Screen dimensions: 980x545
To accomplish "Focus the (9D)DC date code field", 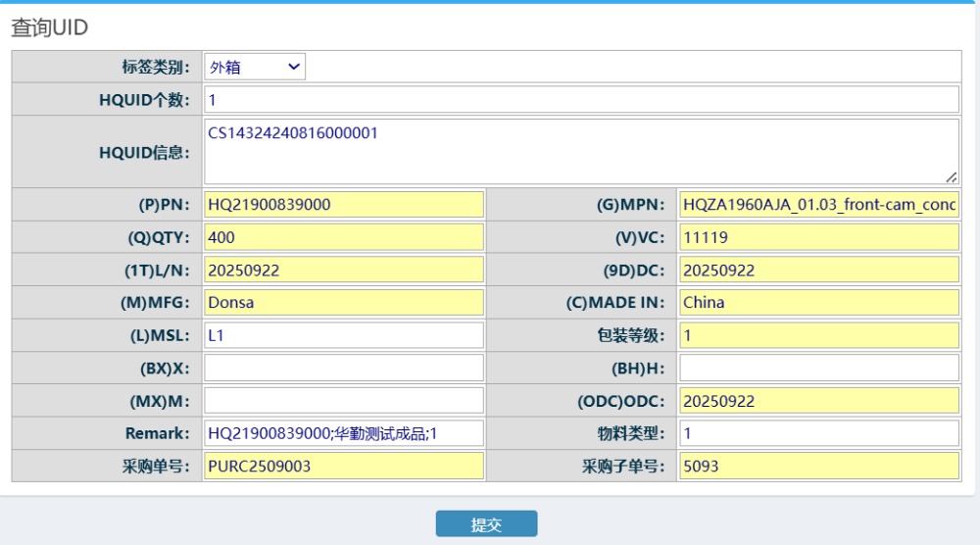I will click(x=818, y=270).
